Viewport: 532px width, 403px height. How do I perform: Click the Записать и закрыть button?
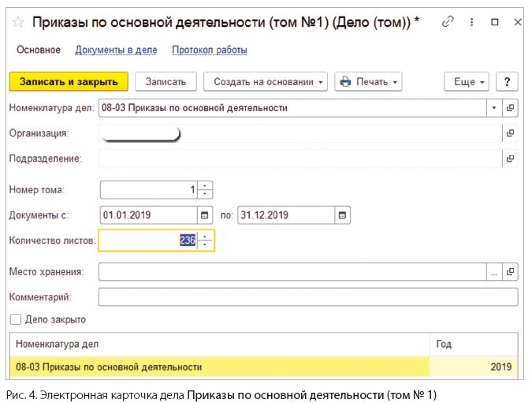pyautogui.click(x=69, y=81)
